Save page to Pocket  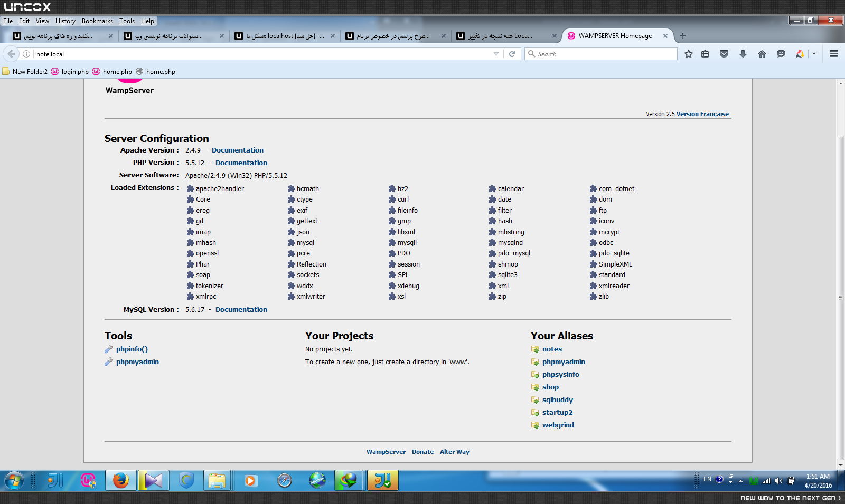[x=724, y=54]
